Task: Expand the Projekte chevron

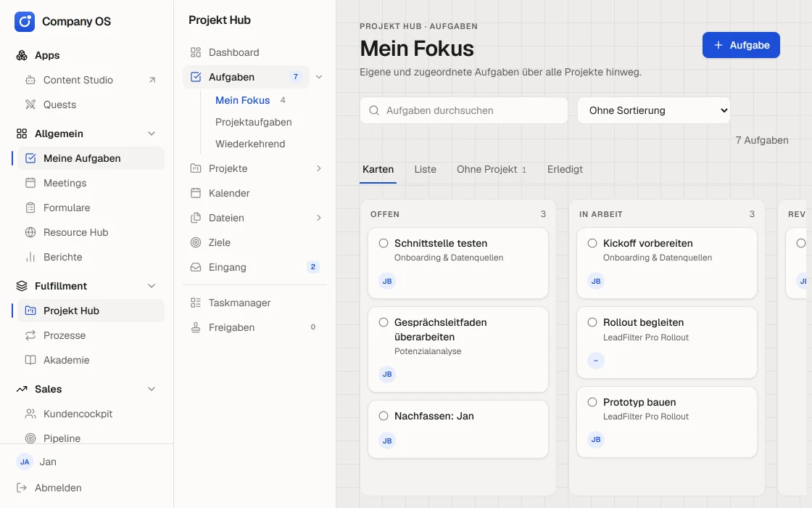Action: point(319,168)
